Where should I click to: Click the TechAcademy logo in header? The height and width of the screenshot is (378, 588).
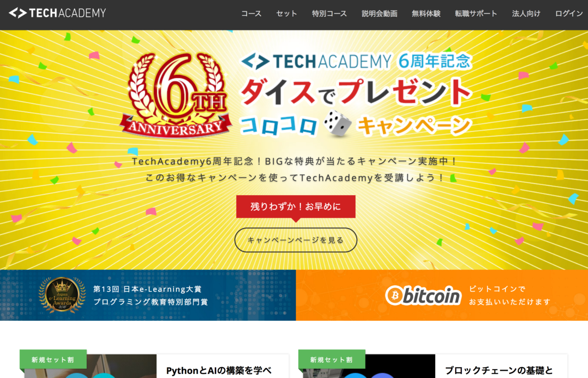[57, 13]
